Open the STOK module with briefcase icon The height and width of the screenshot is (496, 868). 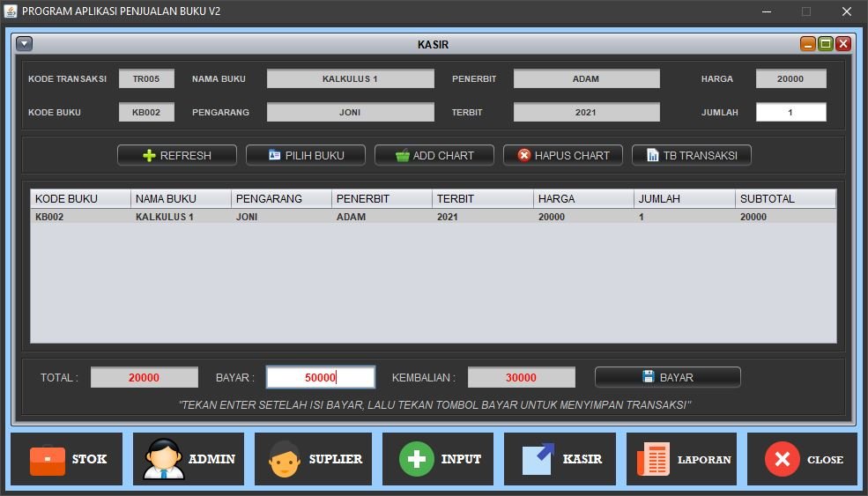pos(67,459)
